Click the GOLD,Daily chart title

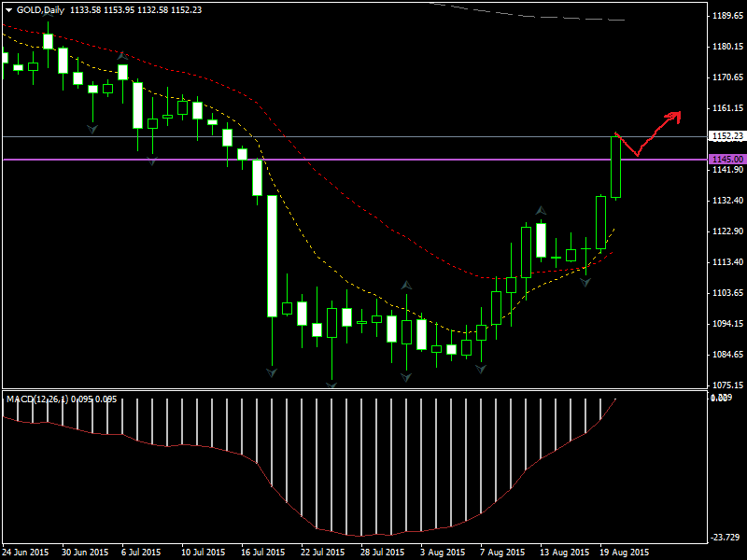(x=40, y=10)
